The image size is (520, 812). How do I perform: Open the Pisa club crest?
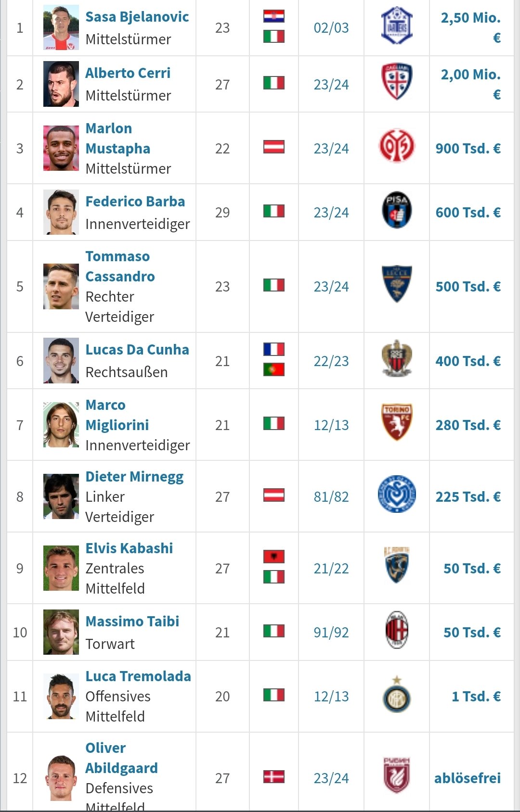click(397, 210)
